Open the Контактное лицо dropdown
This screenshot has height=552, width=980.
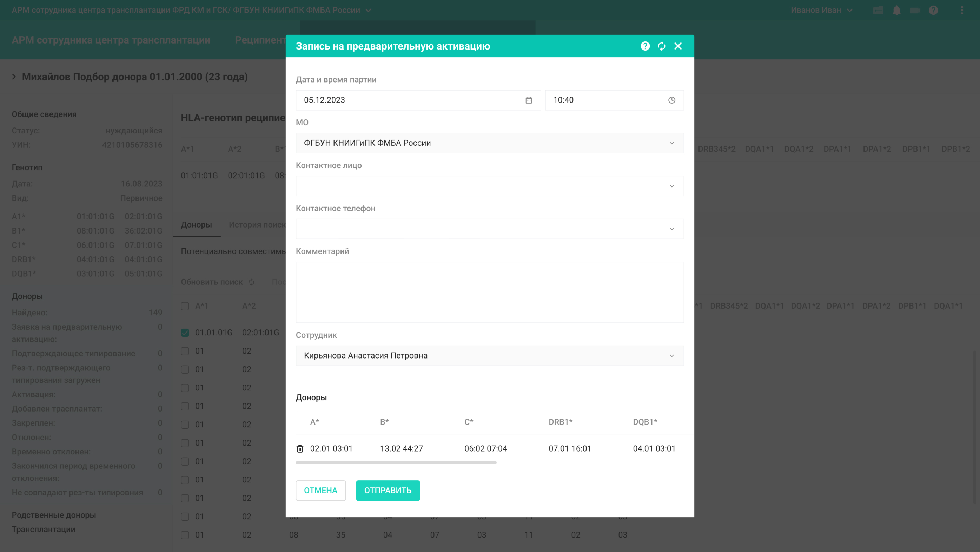[490, 186]
